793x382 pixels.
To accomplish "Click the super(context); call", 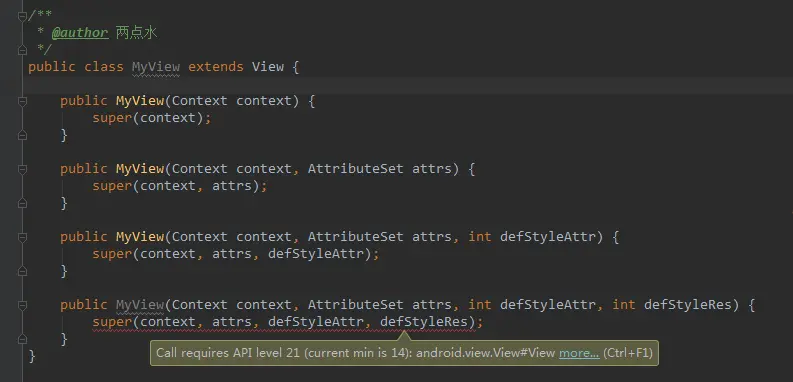I will 152,118.
